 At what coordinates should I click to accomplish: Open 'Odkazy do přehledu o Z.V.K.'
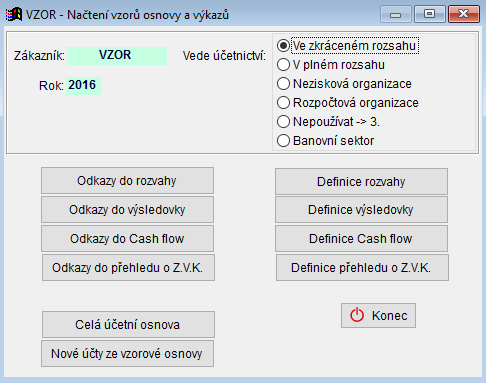[x=128, y=268]
